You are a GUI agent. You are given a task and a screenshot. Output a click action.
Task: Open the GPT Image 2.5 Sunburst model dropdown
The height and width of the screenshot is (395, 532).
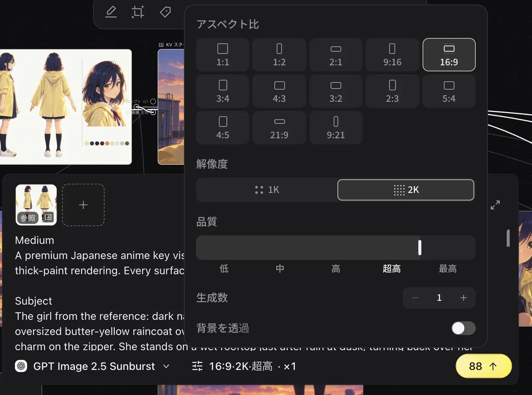point(92,366)
